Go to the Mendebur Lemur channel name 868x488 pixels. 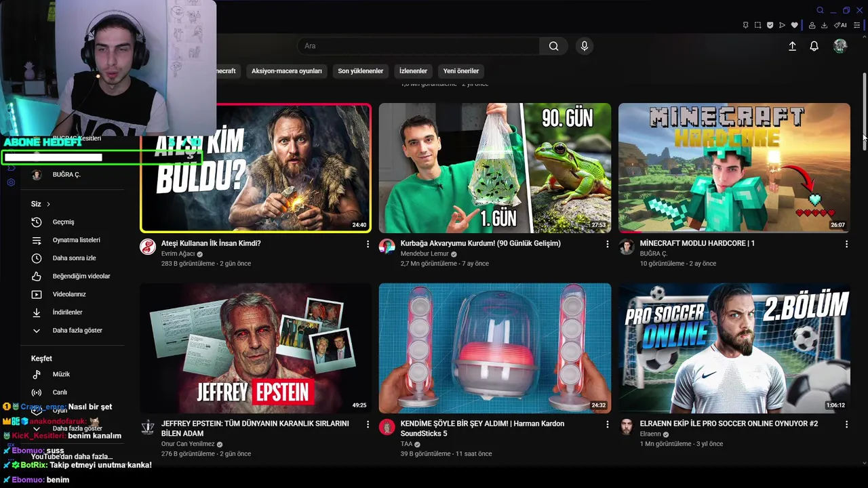[425, 253]
